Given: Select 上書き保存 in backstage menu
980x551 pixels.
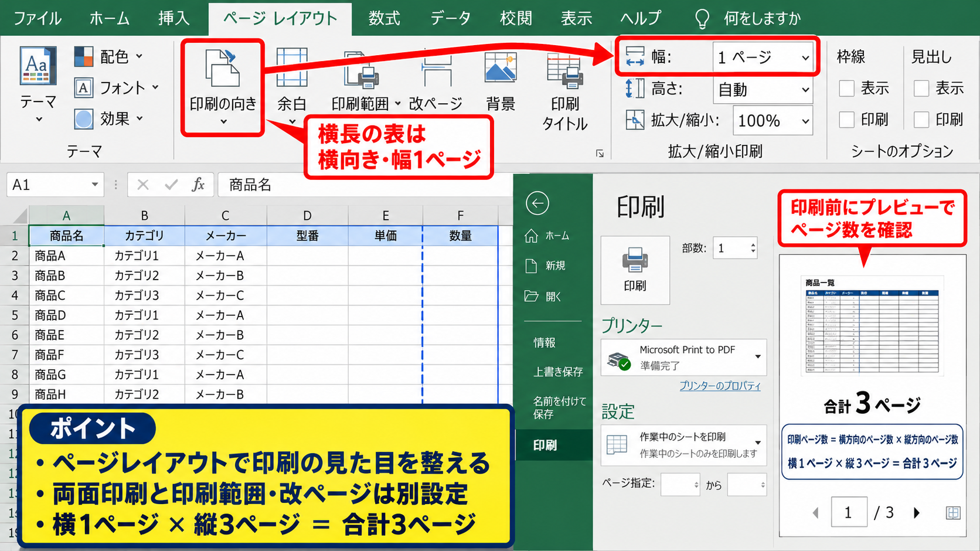Looking at the screenshot, I should [558, 372].
